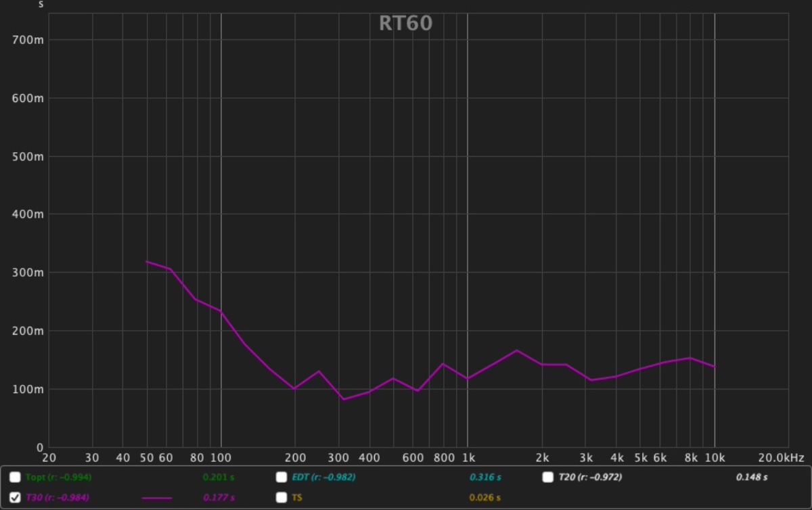Click the Topt legend label text
The width and height of the screenshot is (812, 510).
[x=58, y=477]
